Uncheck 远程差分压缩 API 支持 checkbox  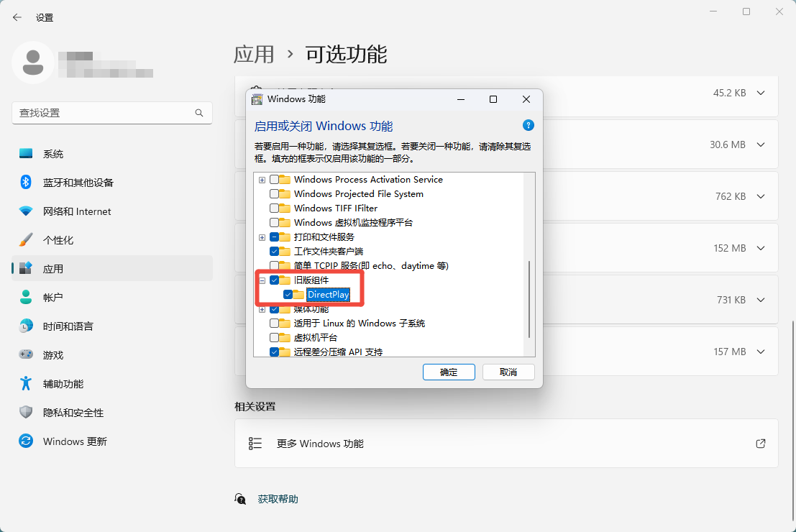point(274,352)
